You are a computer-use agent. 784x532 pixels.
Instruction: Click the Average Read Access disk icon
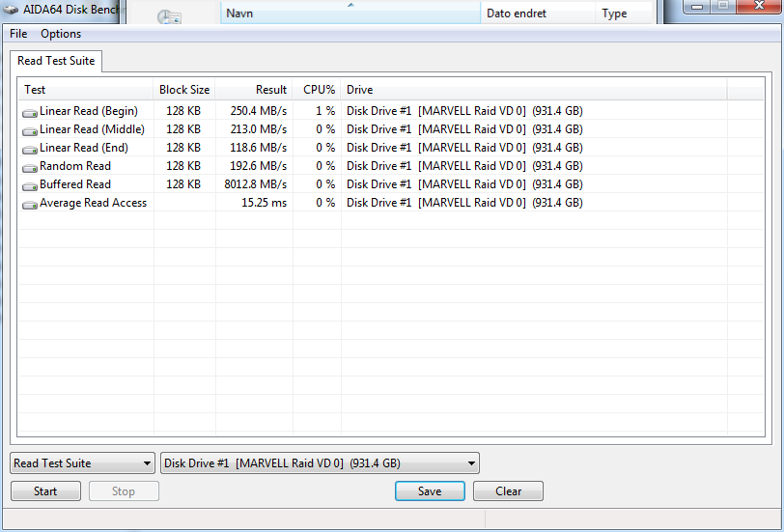pyautogui.click(x=30, y=204)
